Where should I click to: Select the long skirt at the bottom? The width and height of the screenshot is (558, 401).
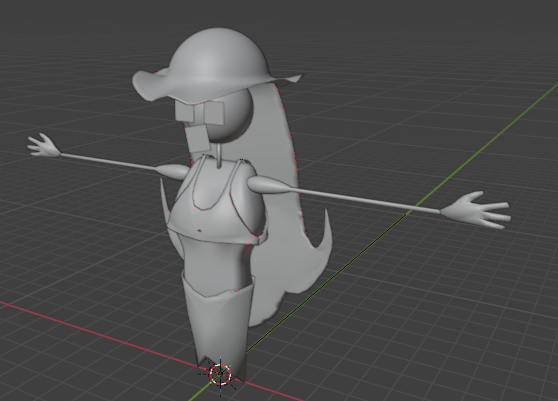pyautogui.click(x=219, y=327)
